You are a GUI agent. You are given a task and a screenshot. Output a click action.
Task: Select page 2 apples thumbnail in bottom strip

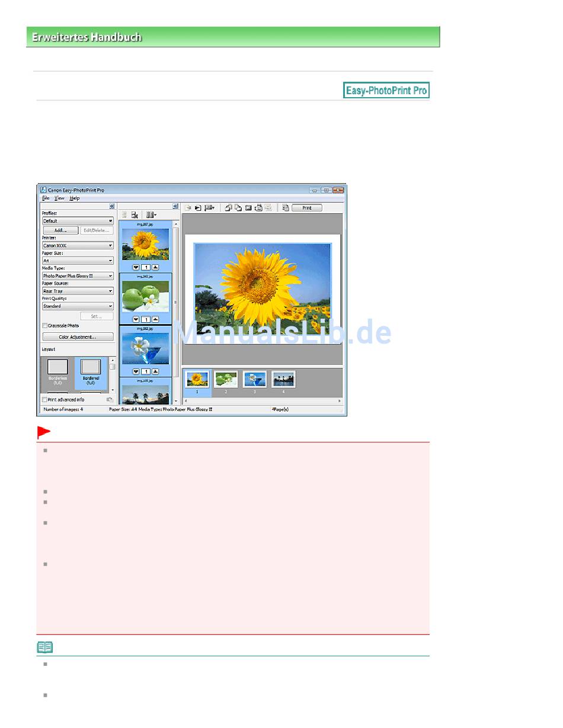click(226, 379)
